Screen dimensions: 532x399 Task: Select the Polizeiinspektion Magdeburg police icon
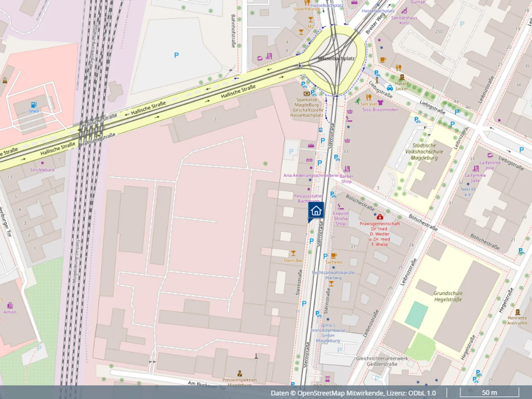point(240,374)
